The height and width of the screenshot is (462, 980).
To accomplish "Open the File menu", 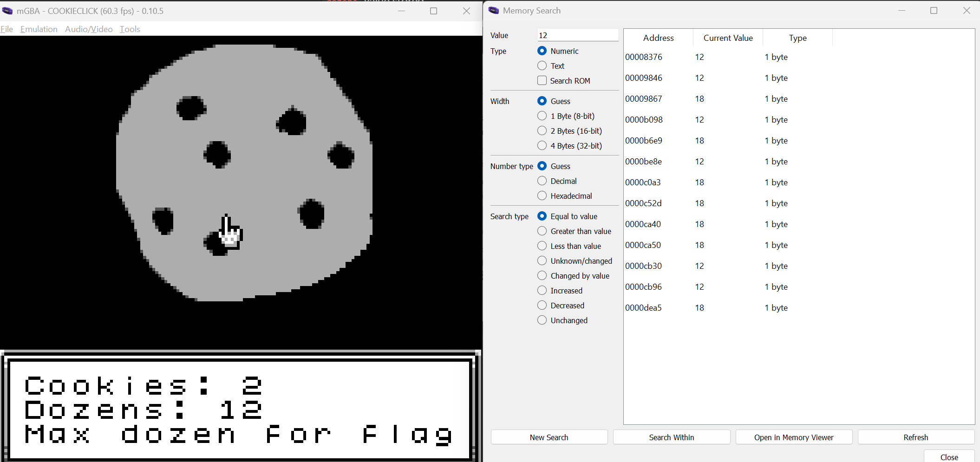I will [x=7, y=29].
